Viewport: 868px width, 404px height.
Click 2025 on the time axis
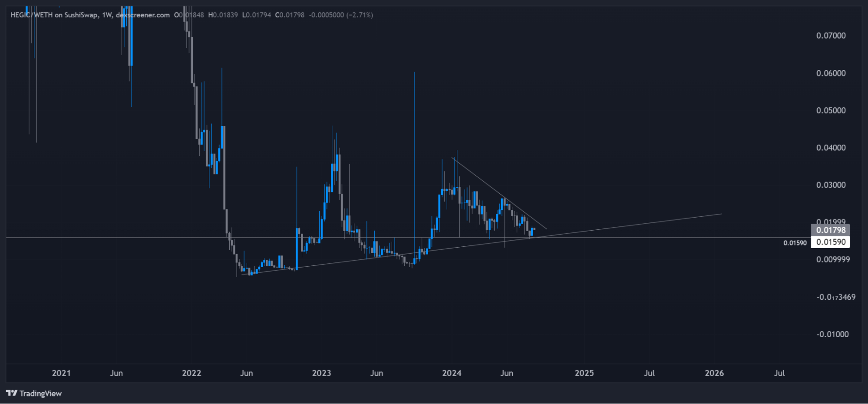(x=584, y=373)
